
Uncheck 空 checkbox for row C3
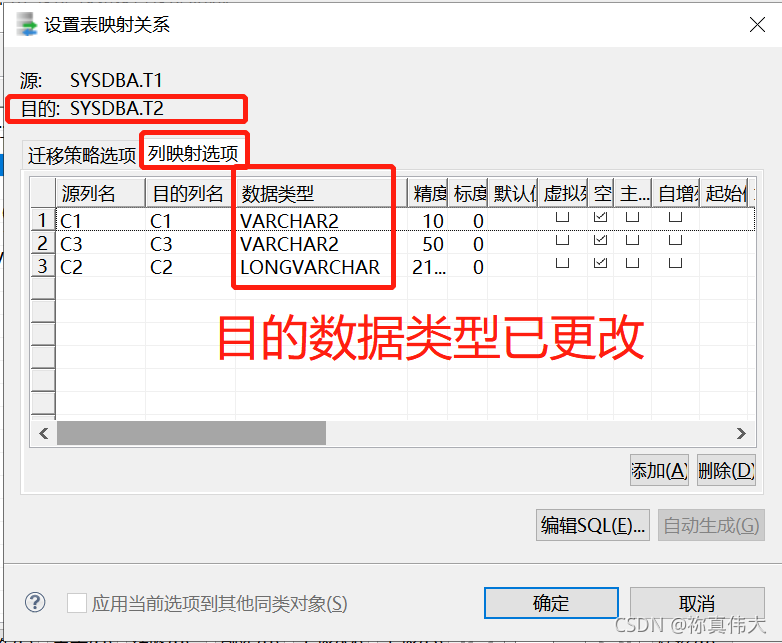600,240
